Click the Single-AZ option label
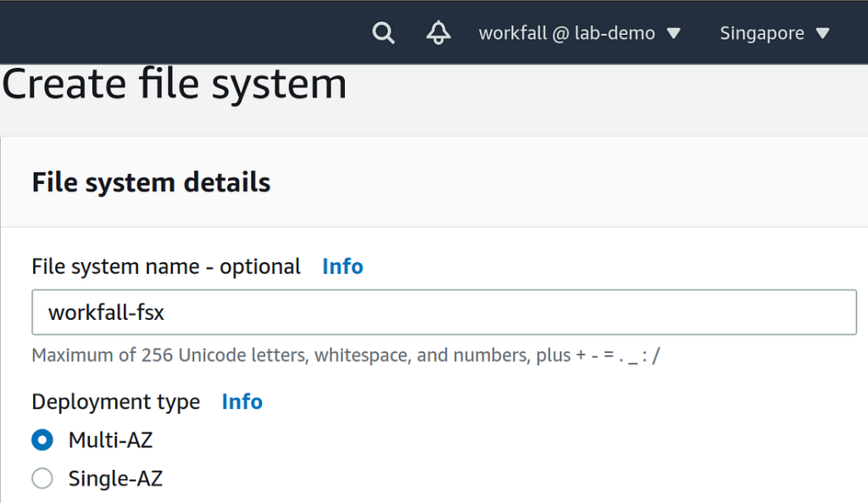This screenshot has width=868, height=503. [115, 479]
